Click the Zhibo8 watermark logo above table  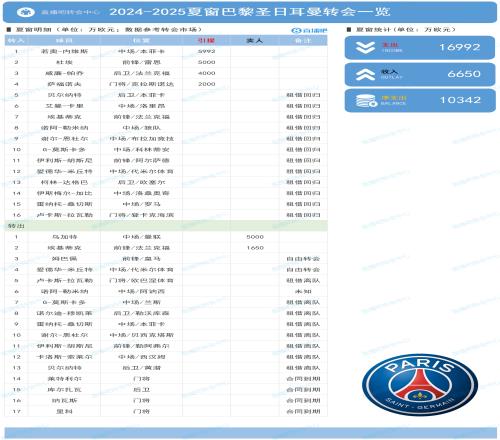pos(309,31)
